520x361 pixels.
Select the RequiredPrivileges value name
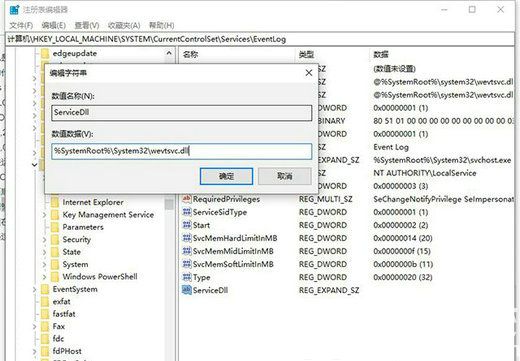[226, 199]
